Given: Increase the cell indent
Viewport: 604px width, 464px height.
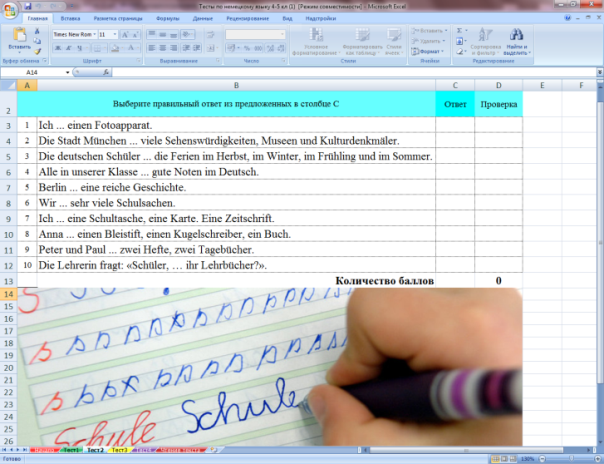Looking at the screenshot, I should click(x=197, y=48).
